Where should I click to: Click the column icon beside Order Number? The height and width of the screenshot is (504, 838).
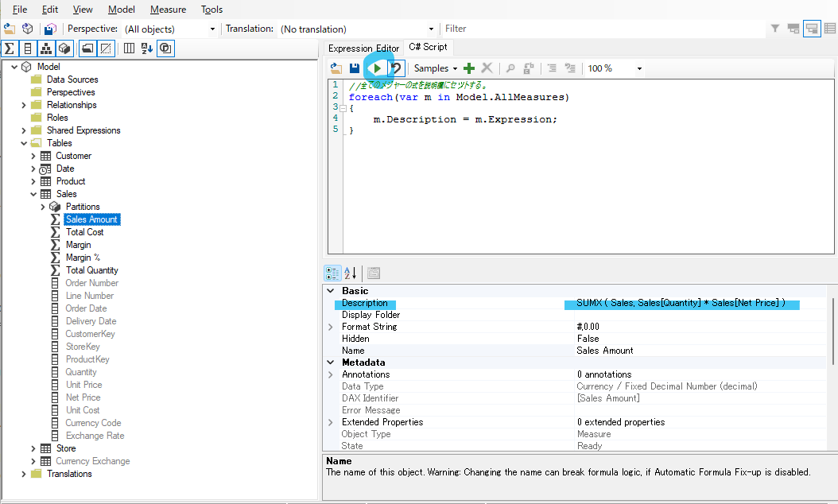pos(55,283)
